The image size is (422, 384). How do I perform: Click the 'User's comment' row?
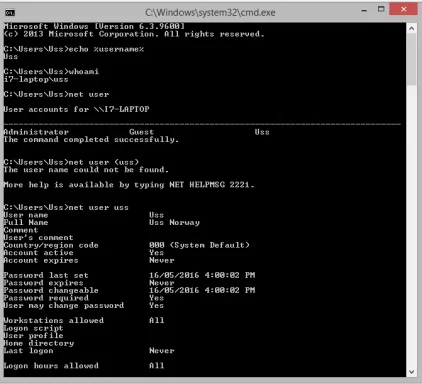pyautogui.click(x=38, y=238)
